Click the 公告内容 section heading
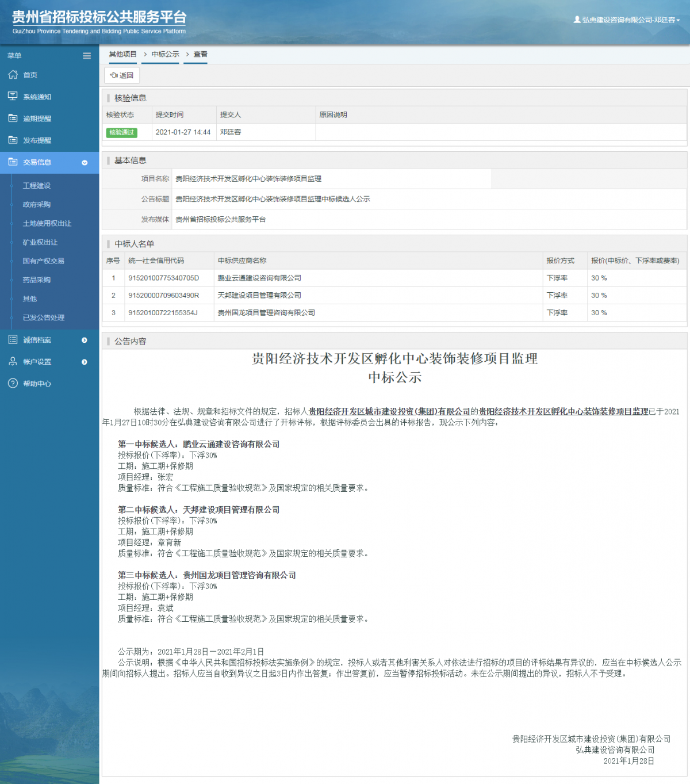Viewport: 690px width, 784px height. [x=131, y=341]
